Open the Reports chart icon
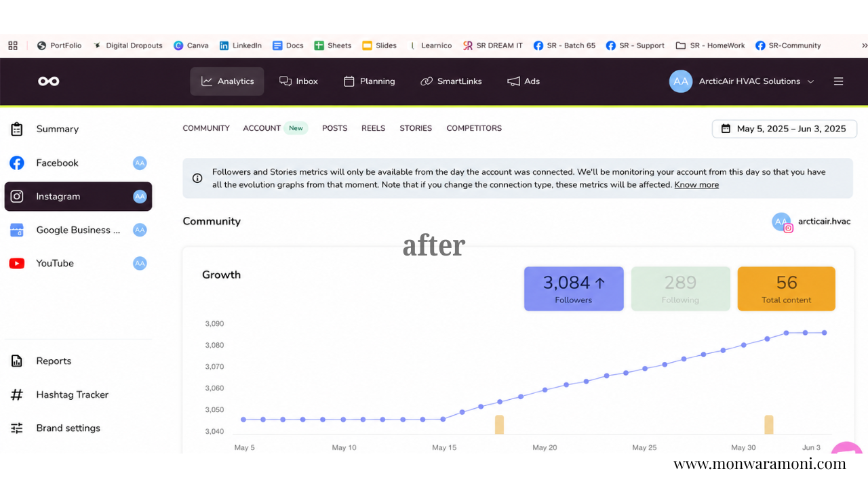868x488 pixels. [17, 361]
